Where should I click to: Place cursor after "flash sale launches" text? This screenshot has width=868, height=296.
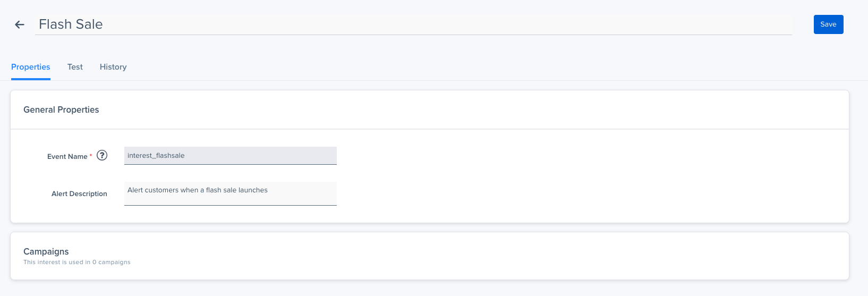pyautogui.click(x=269, y=190)
